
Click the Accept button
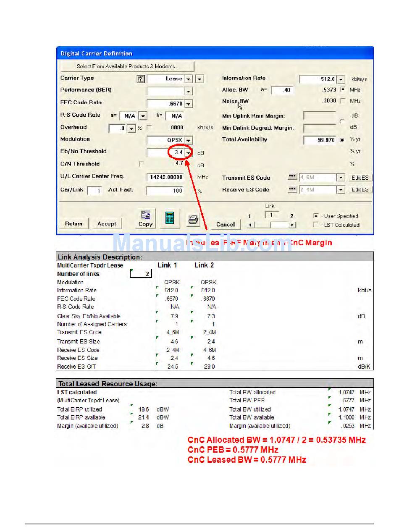pos(107,224)
